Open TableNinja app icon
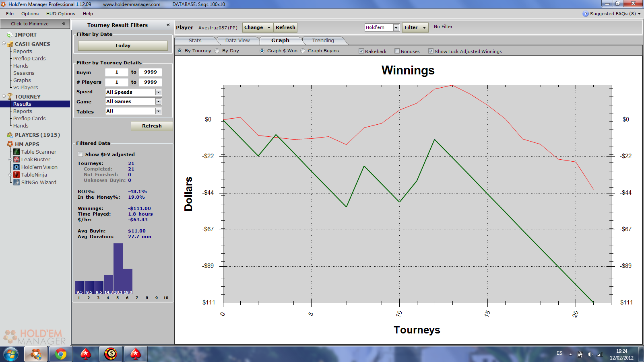 click(x=17, y=175)
